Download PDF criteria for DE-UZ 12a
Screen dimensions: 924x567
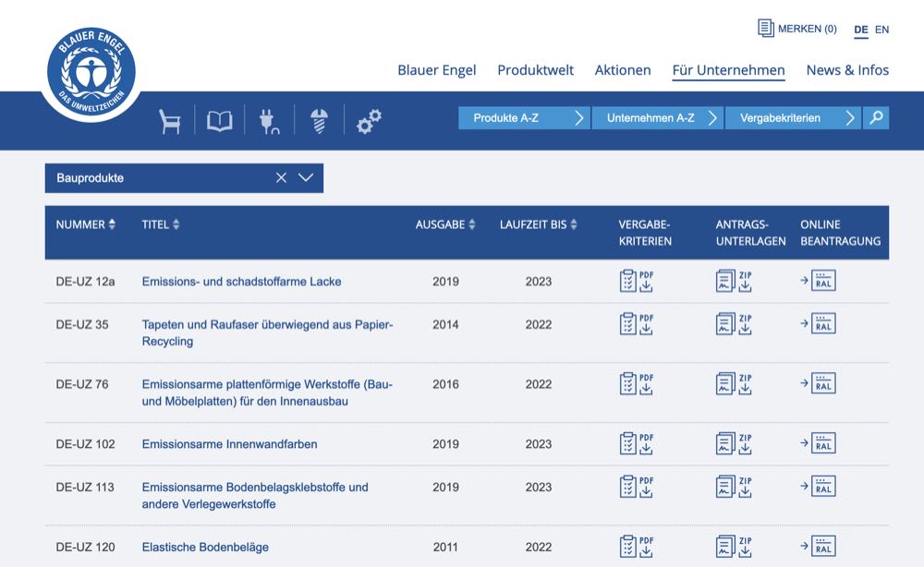(x=637, y=281)
